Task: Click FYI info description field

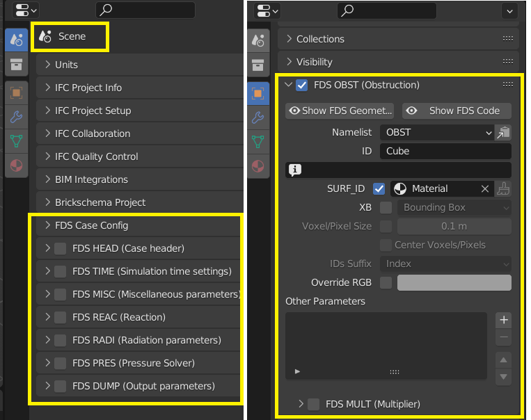Action: click(x=398, y=170)
